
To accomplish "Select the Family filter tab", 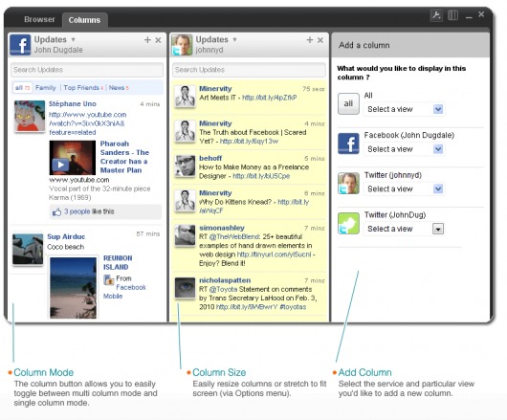I will click(x=46, y=88).
